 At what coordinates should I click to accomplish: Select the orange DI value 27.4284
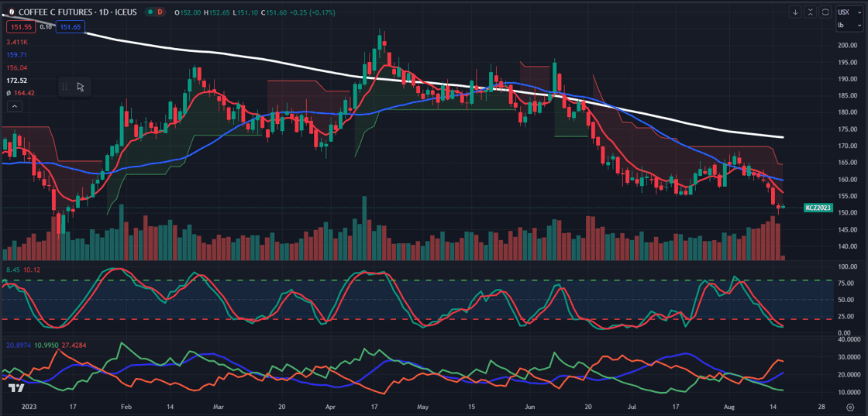73,346
